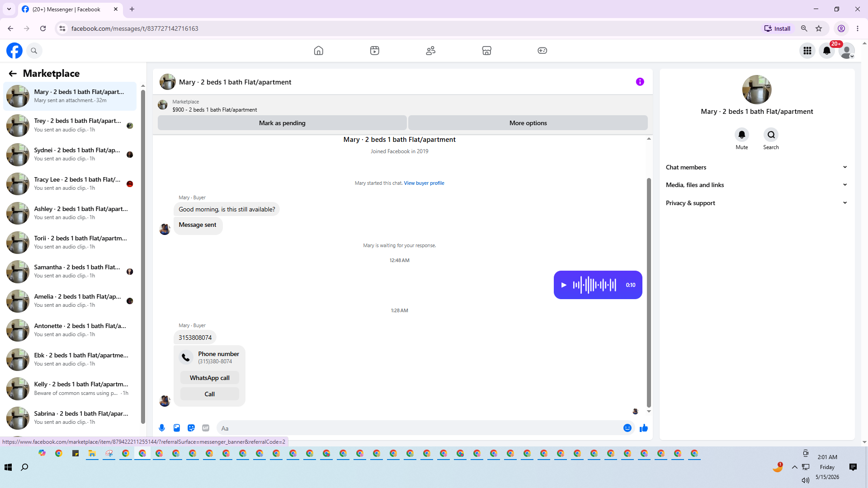Open the chat with Tracy Lee
868x488 pixels.
tap(70, 184)
